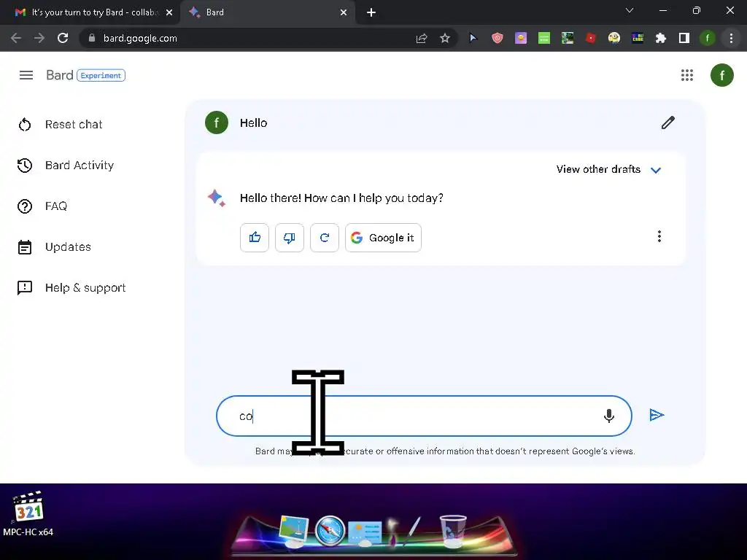Open a new browser tab

371,13
